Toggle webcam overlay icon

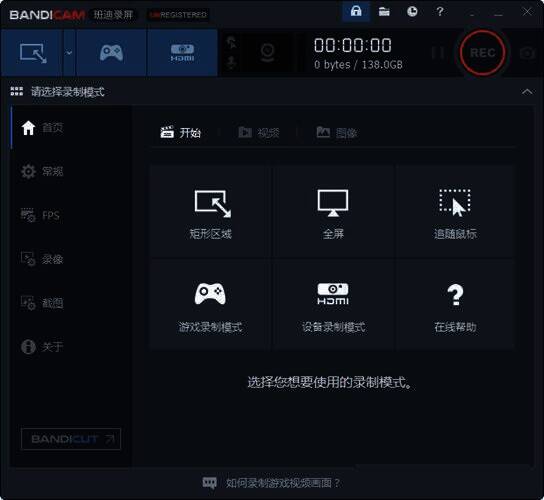267,53
